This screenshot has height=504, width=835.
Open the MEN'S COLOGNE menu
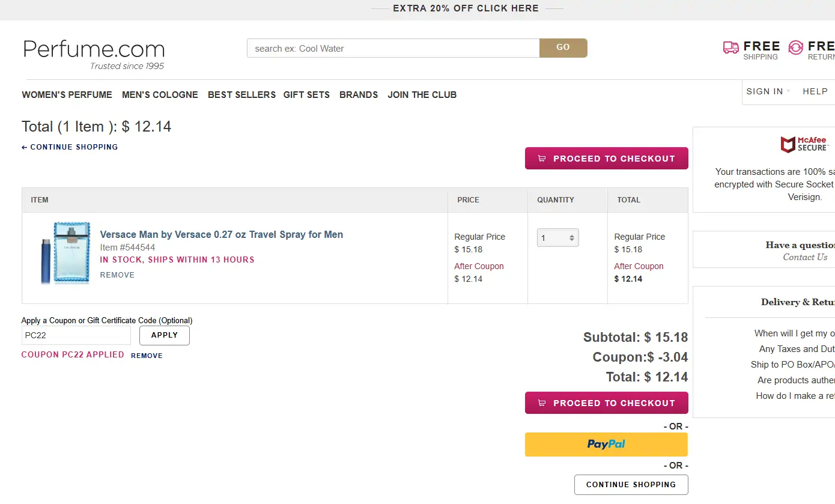pos(160,94)
